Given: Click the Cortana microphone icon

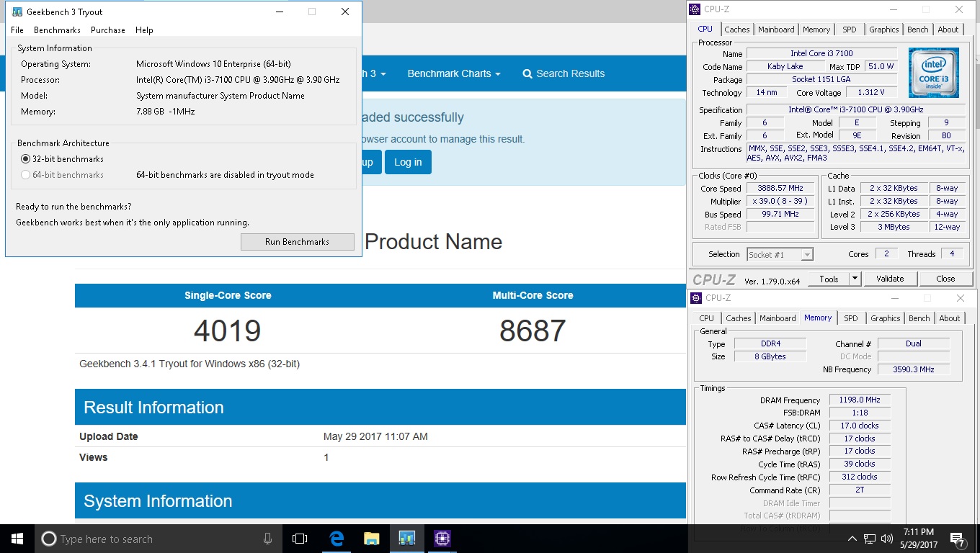Looking at the screenshot, I should (267, 539).
